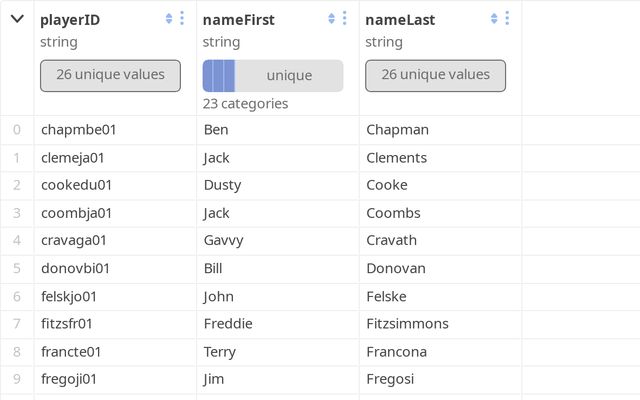Open the playerID column options menu

click(181, 19)
